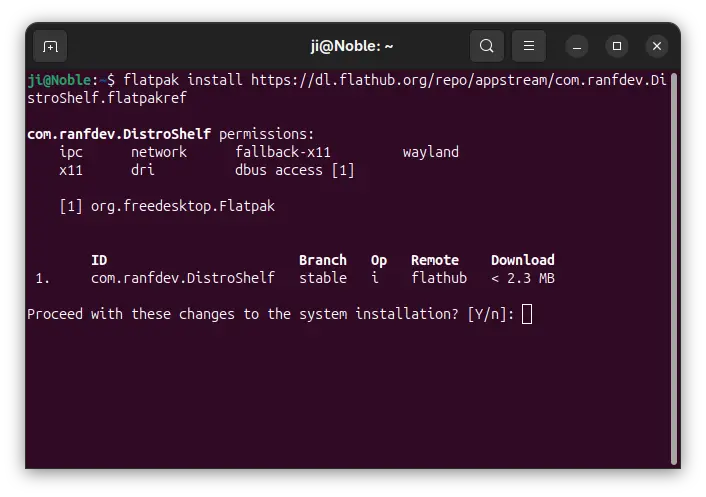The height and width of the screenshot is (497, 706).
Task: Click the ji@Noble shell prompt
Action: (71, 80)
